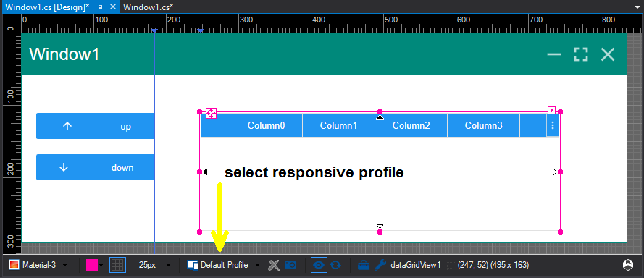Toggle the eye preview visibility button

coord(319,265)
